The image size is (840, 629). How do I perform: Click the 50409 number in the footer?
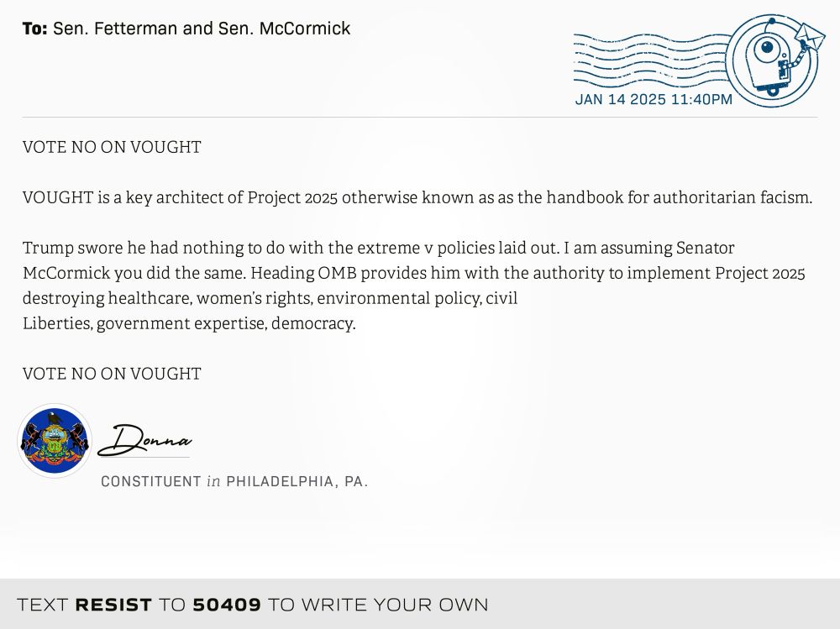(227, 605)
